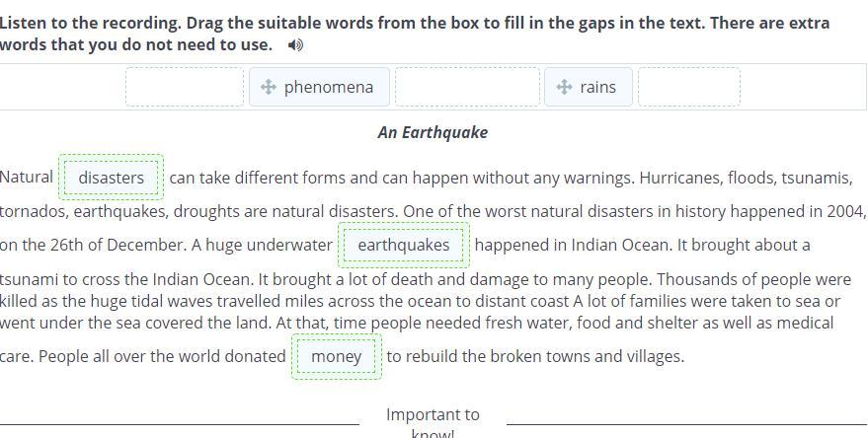
Task: Play the recording with the speaker icon
Action: click(295, 45)
